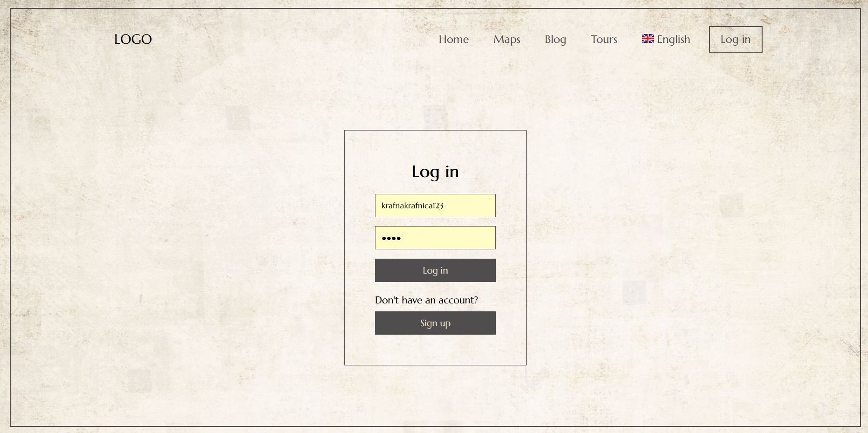Navigate to the Tours page

click(604, 39)
